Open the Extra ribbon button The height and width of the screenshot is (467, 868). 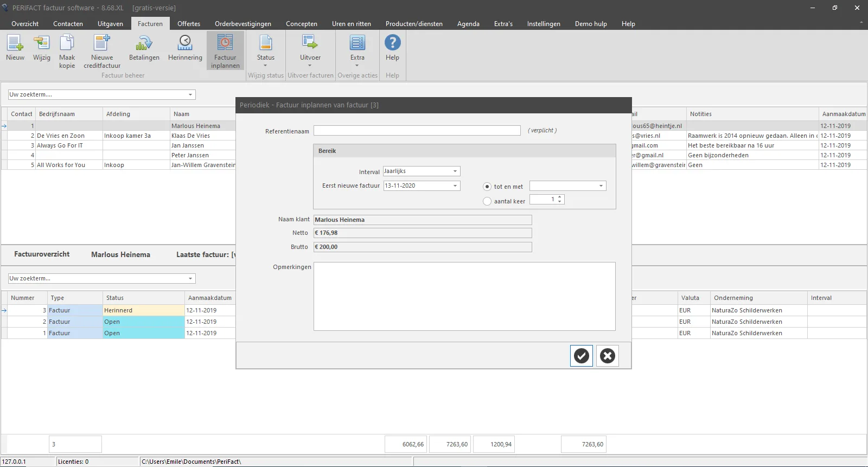pyautogui.click(x=358, y=50)
